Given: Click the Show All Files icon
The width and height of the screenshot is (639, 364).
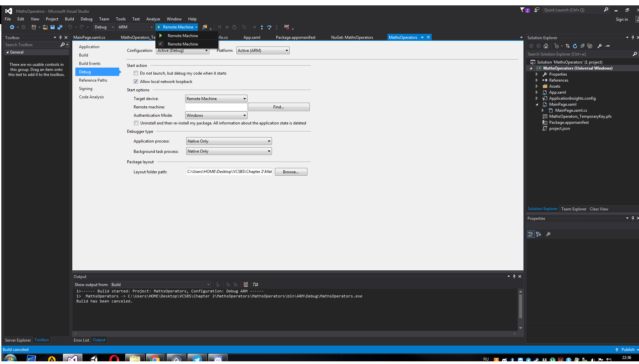Looking at the screenshot, I should pyautogui.click(x=590, y=46).
